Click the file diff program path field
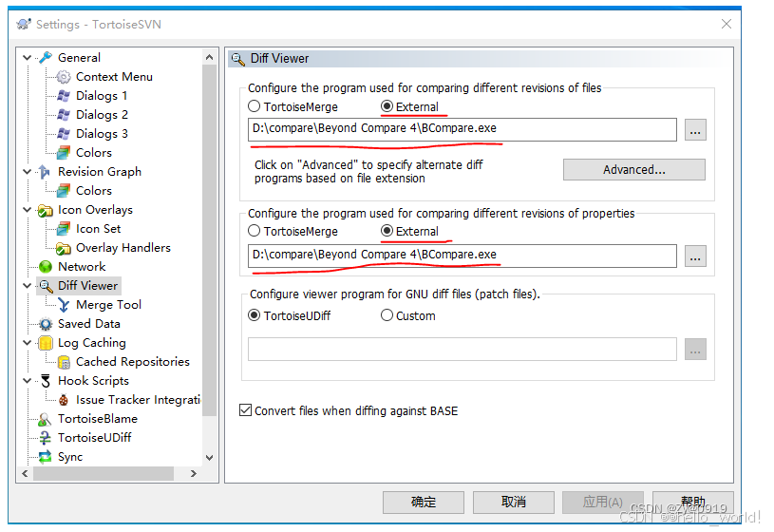The width and height of the screenshot is (774, 532). (x=463, y=129)
